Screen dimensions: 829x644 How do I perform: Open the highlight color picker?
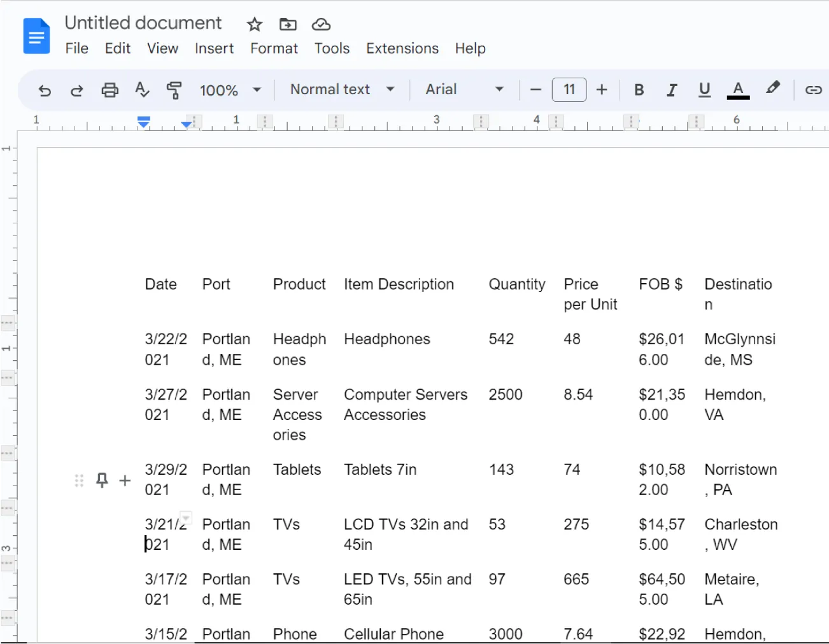pyautogui.click(x=772, y=90)
